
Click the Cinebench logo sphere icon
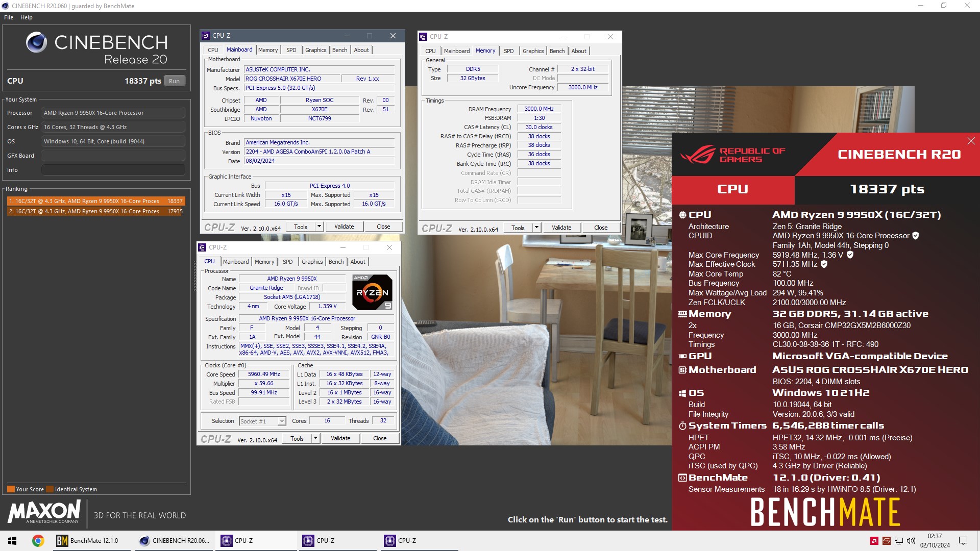click(x=36, y=42)
